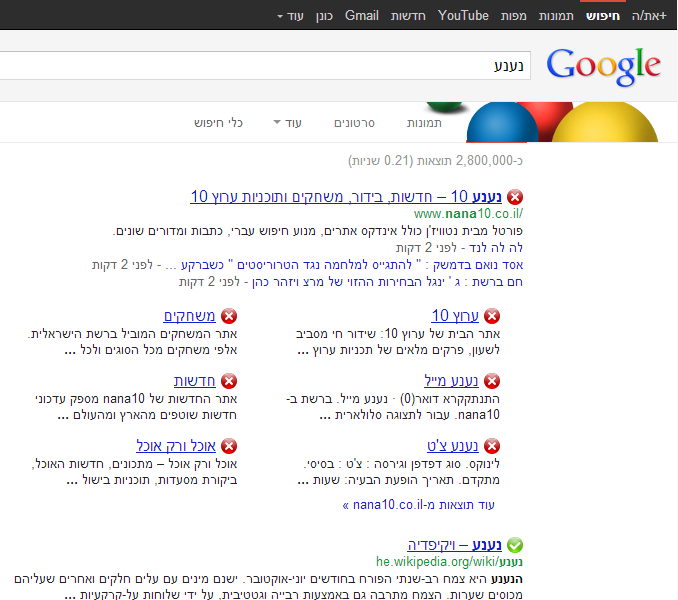Image resolution: width=678 pixels, height=600 pixels.
Task: Open חדשות sitelink title
Action: [x=195, y=381]
